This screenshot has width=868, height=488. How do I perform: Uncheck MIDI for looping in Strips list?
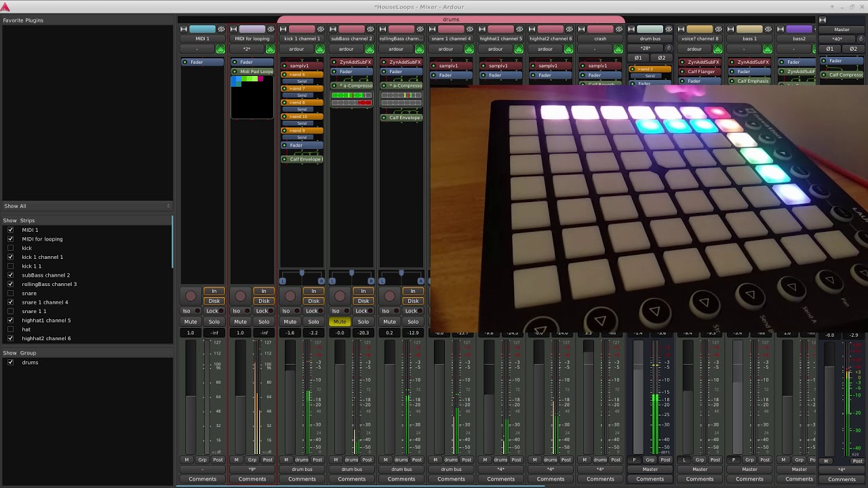coord(10,239)
